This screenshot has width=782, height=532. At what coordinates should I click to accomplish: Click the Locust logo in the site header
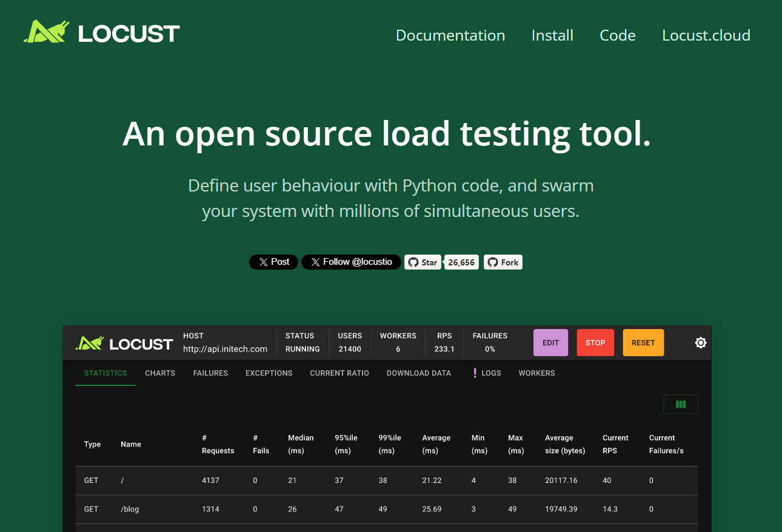click(x=102, y=33)
